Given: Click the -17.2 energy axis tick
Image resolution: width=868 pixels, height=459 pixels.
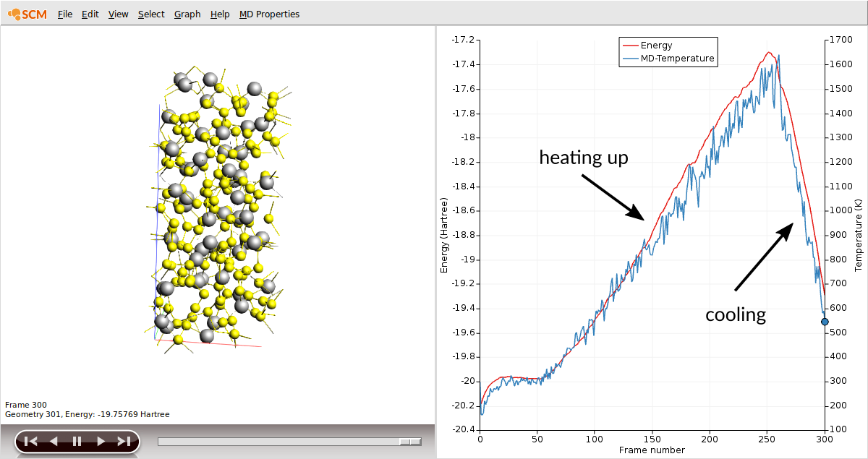Looking at the screenshot, I should [x=462, y=40].
